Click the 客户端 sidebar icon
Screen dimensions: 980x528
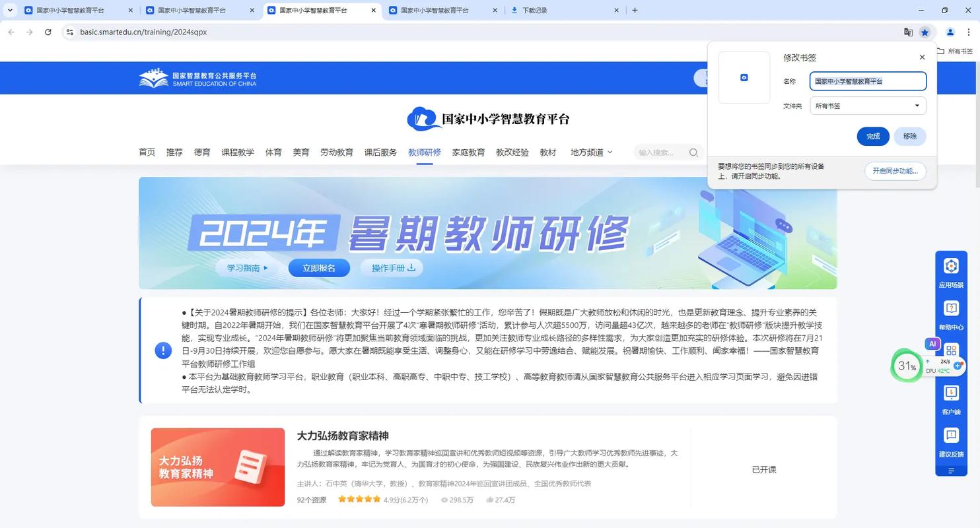951,393
